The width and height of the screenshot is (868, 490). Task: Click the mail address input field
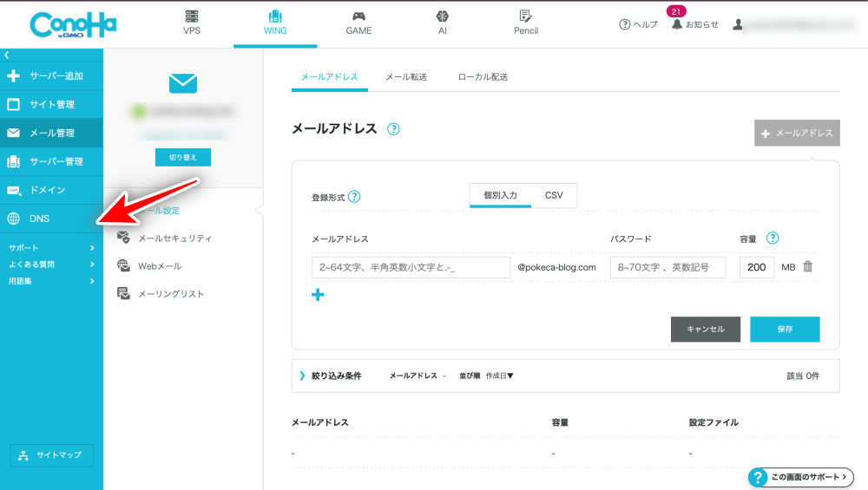click(411, 267)
